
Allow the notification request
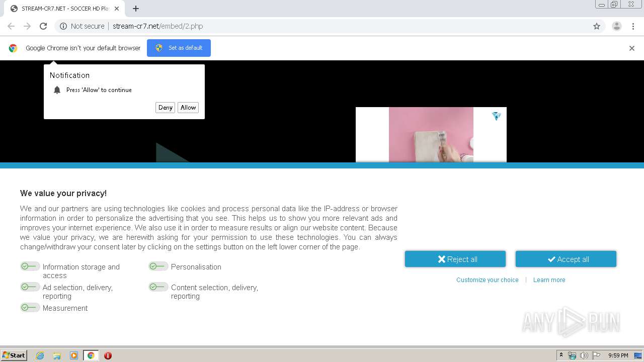pyautogui.click(x=188, y=108)
